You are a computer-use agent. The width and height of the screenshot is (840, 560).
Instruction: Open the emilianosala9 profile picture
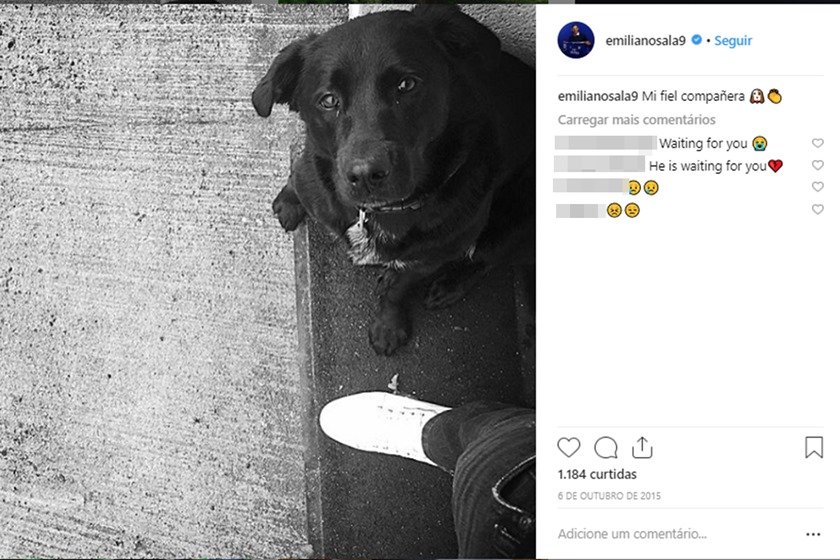576,40
